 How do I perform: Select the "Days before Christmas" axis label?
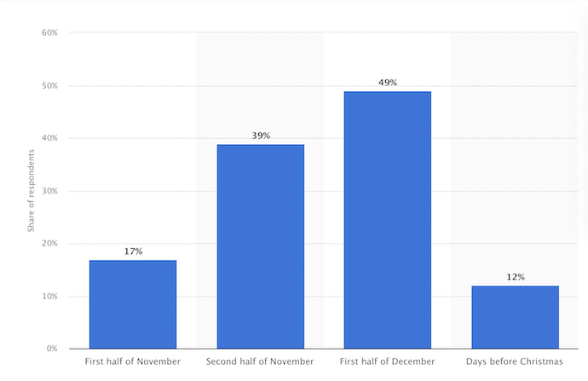516,362
